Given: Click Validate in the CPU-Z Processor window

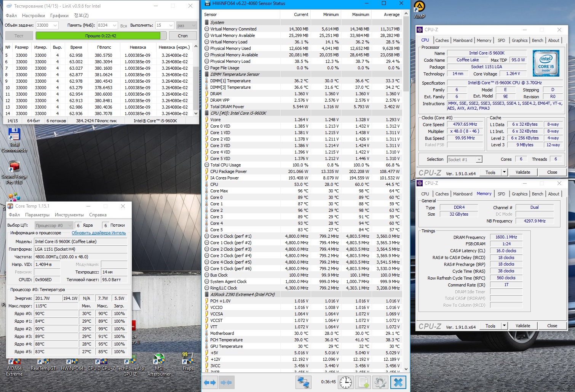Looking at the screenshot, I should (x=523, y=172).
